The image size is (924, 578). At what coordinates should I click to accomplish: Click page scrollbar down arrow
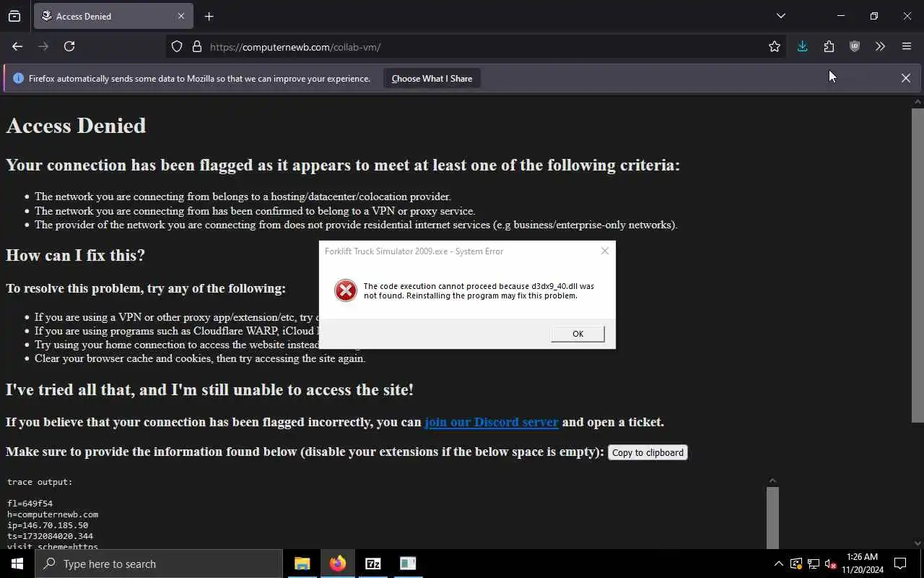(918, 543)
